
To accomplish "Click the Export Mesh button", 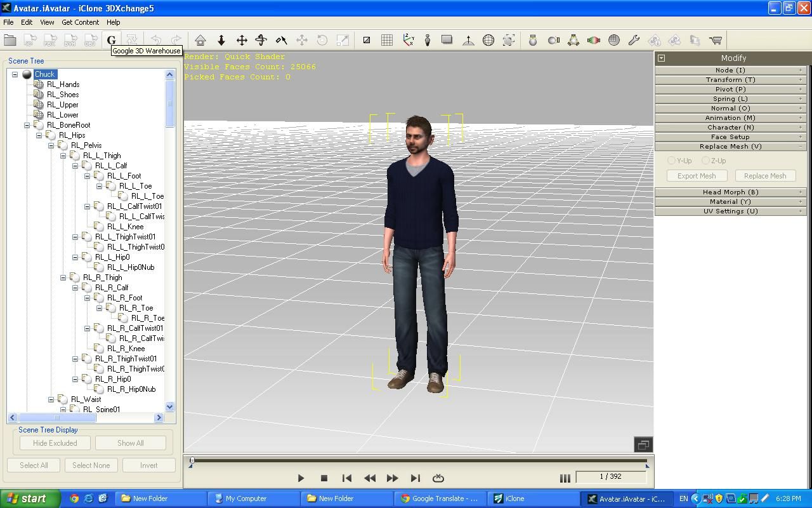I will [x=697, y=176].
